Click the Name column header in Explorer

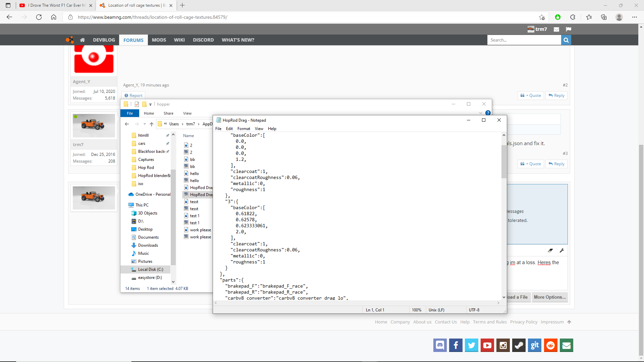tap(189, 136)
